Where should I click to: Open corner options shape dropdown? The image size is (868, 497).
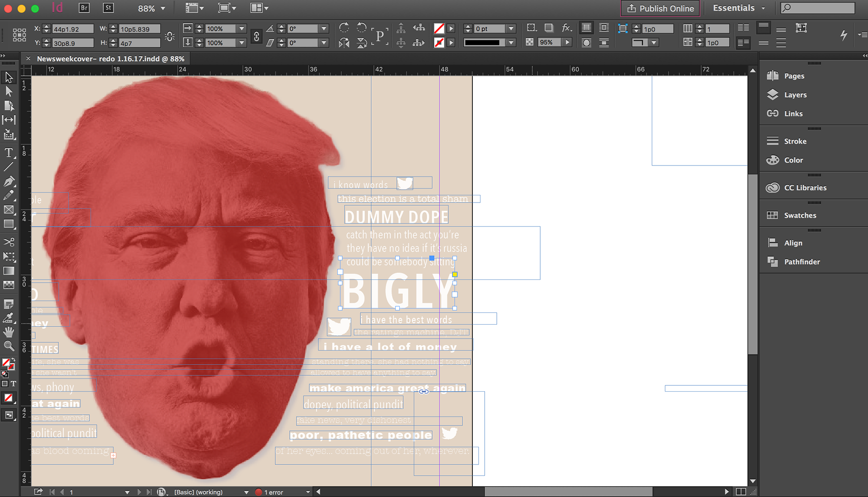click(654, 43)
